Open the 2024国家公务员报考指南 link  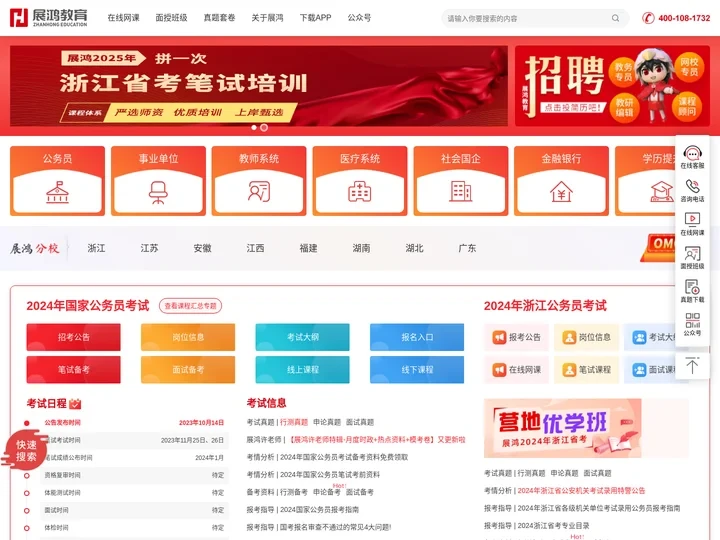(x=320, y=510)
